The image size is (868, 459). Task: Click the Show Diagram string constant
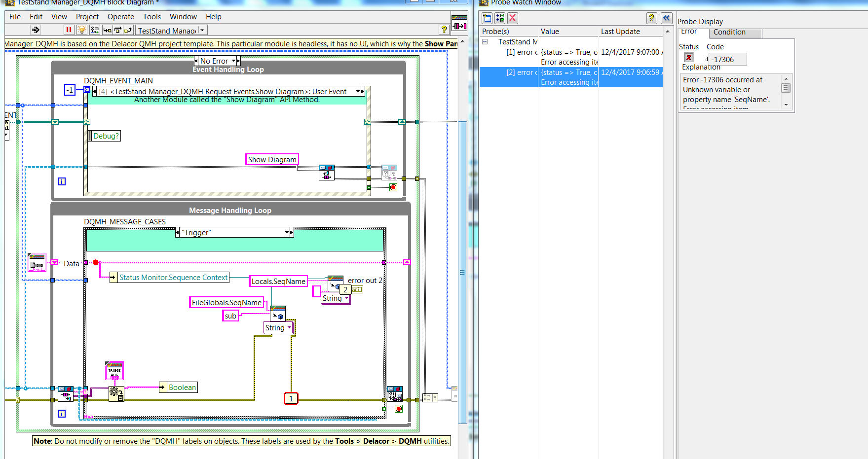272,160
